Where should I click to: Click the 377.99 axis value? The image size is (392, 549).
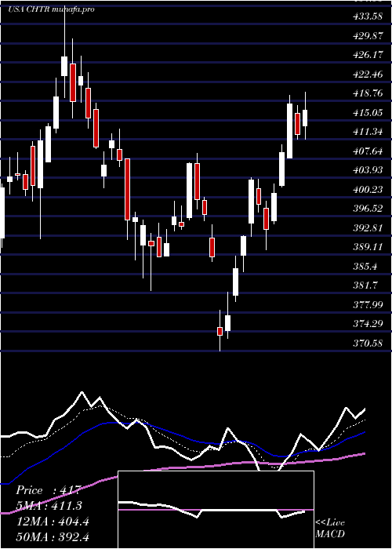click(x=367, y=305)
